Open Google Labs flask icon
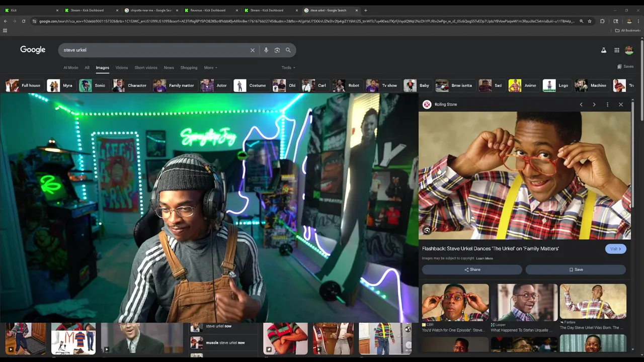This screenshot has height=362, width=644. 604,50
